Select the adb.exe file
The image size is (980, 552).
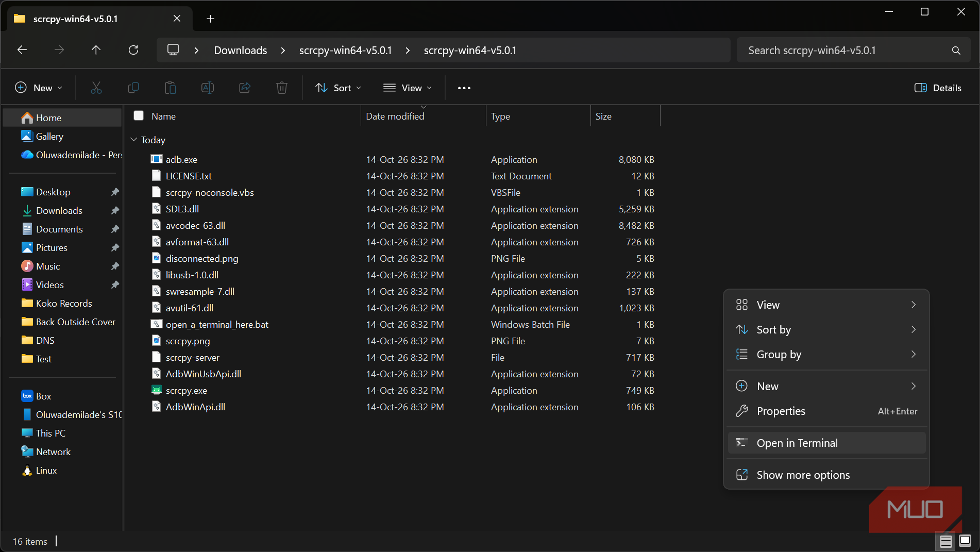point(181,160)
